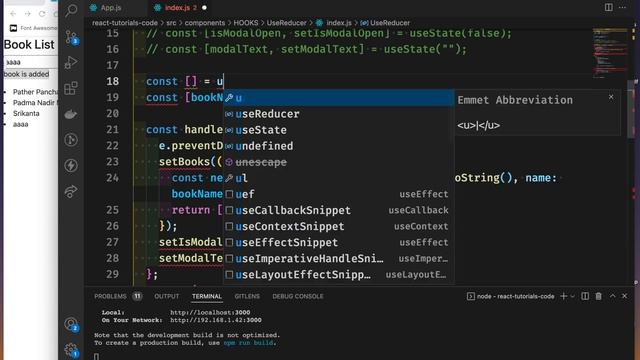Split the editor to the right
This screenshot has height=360, width=640.
[609, 7]
